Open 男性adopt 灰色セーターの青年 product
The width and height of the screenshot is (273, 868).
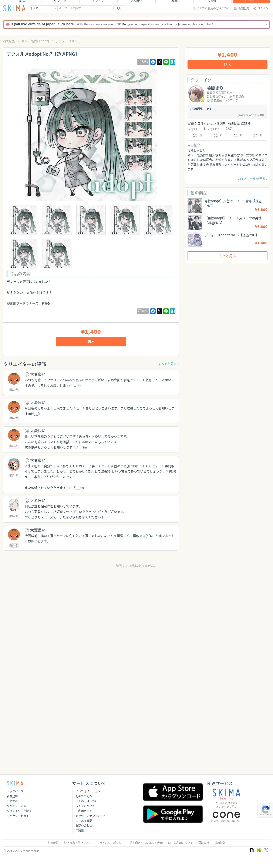click(x=233, y=203)
